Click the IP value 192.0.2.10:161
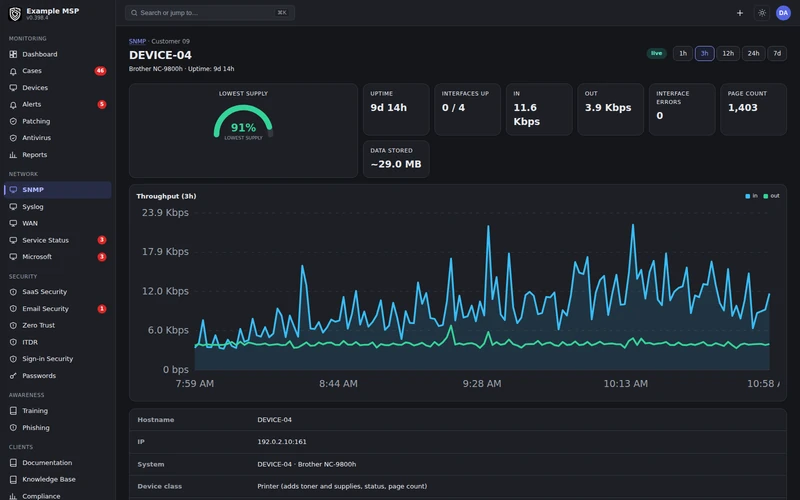The height and width of the screenshot is (500, 800). coord(282,442)
